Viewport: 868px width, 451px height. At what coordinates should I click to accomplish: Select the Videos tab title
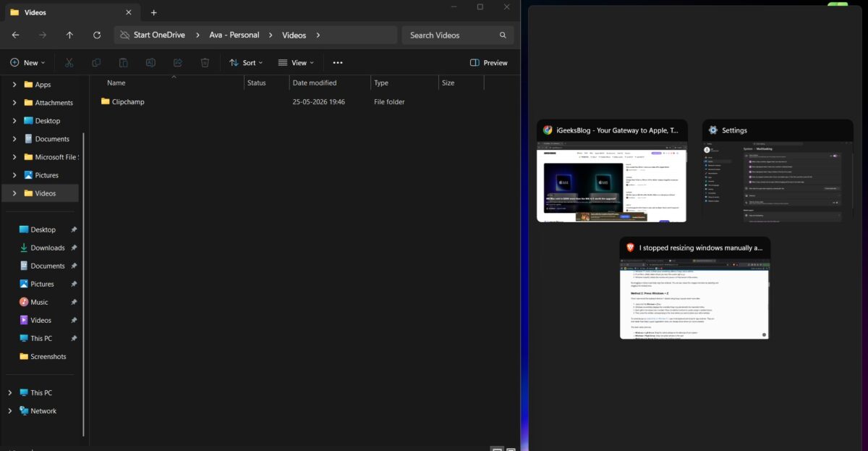(35, 12)
